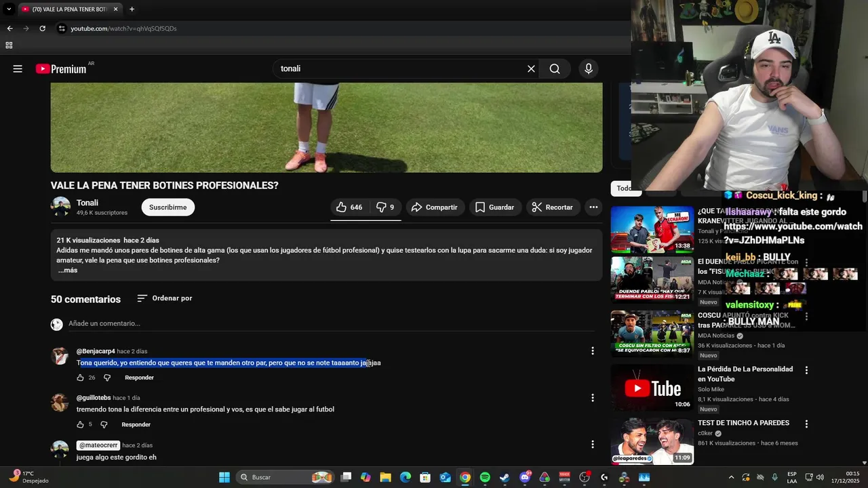The image size is (868, 488).
Task: Expand description with '...más'
Action: [x=67, y=270]
